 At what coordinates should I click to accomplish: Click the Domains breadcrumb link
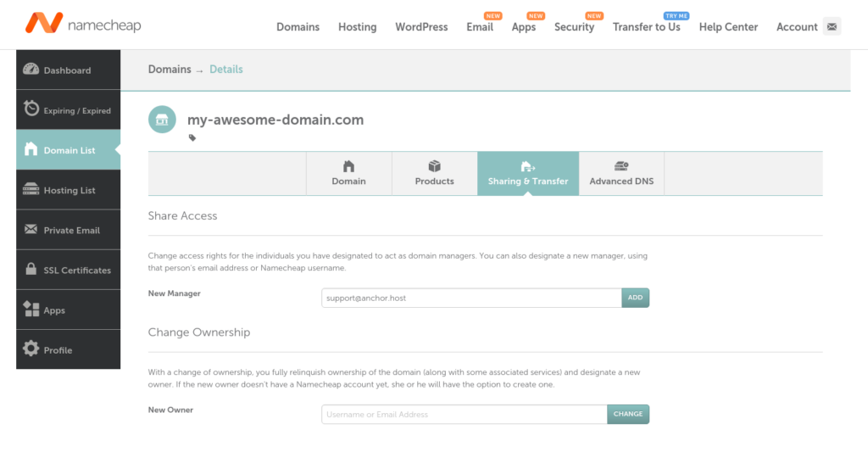pyautogui.click(x=170, y=70)
